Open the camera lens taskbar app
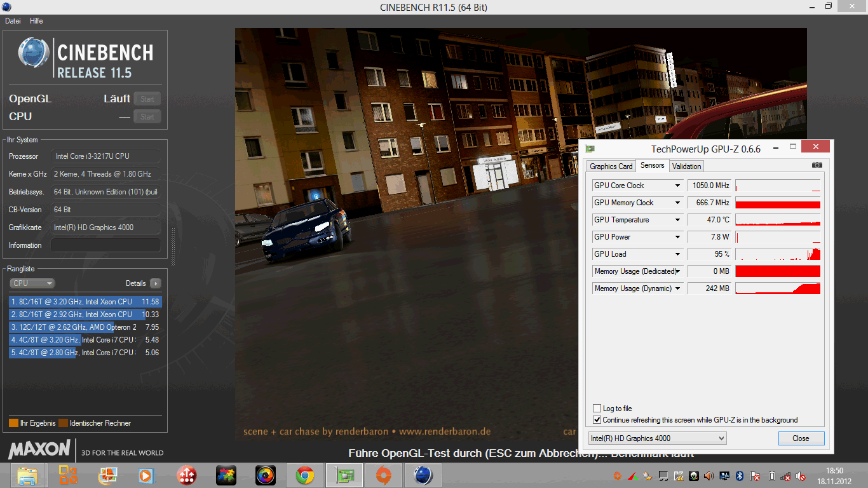 point(265,475)
